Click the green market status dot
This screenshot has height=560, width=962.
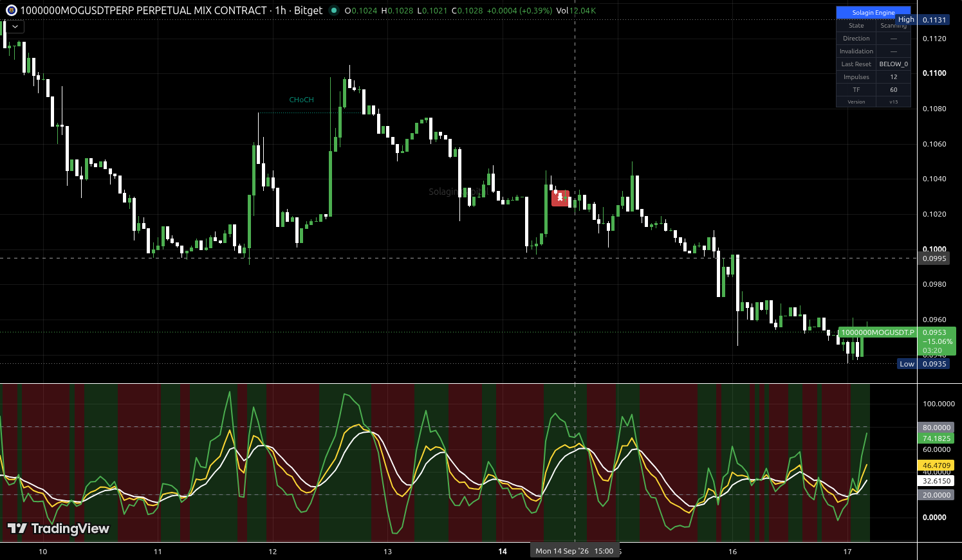pyautogui.click(x=333, y=10)
